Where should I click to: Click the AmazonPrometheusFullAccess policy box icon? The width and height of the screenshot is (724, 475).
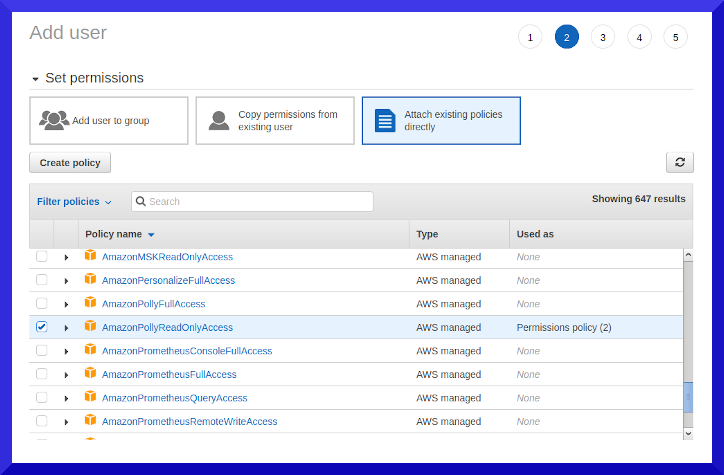pyautogui.click(x=90, y=373)
